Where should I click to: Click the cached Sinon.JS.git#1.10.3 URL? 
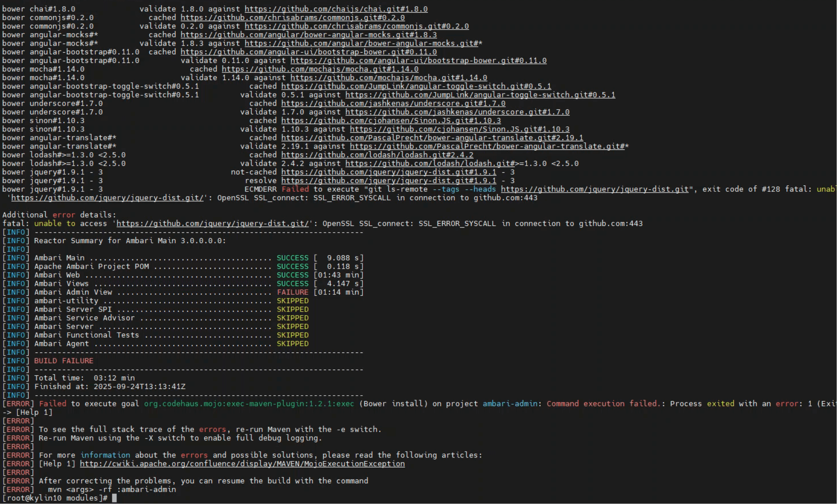pyautogui.click(x=391, y=121)
